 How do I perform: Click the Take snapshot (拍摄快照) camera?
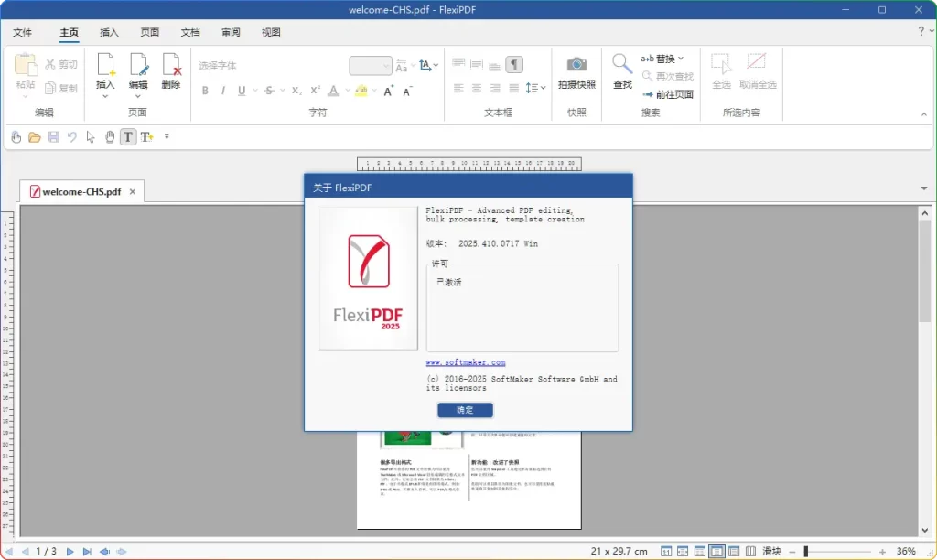(x=576, y=64)
